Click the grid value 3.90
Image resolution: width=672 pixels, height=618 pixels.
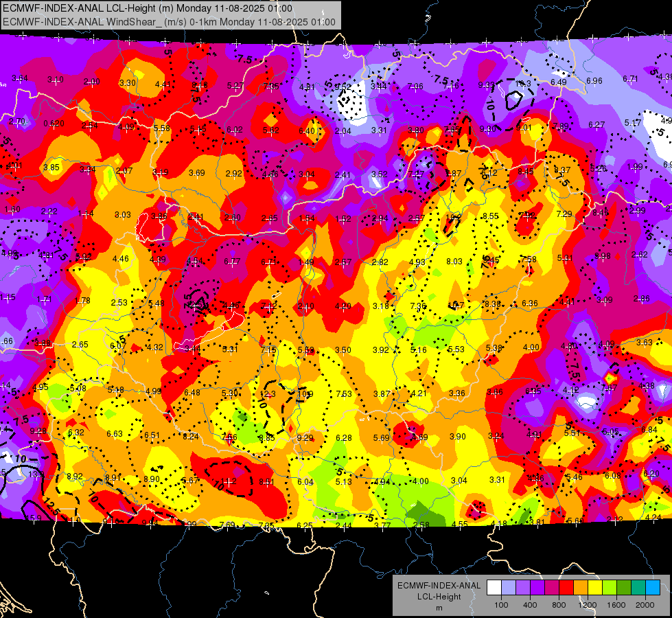pos(458,436)
